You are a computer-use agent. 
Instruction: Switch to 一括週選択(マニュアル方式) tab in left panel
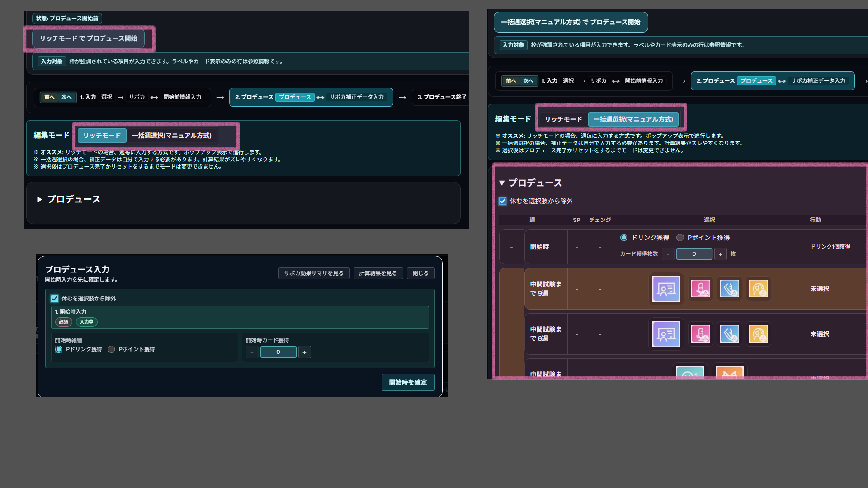(171, 136)
